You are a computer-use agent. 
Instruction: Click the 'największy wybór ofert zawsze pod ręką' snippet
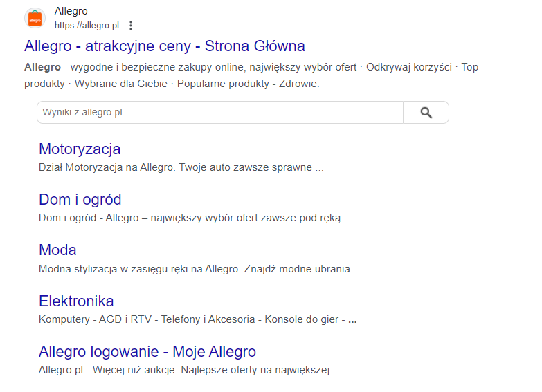coord(246,218)
